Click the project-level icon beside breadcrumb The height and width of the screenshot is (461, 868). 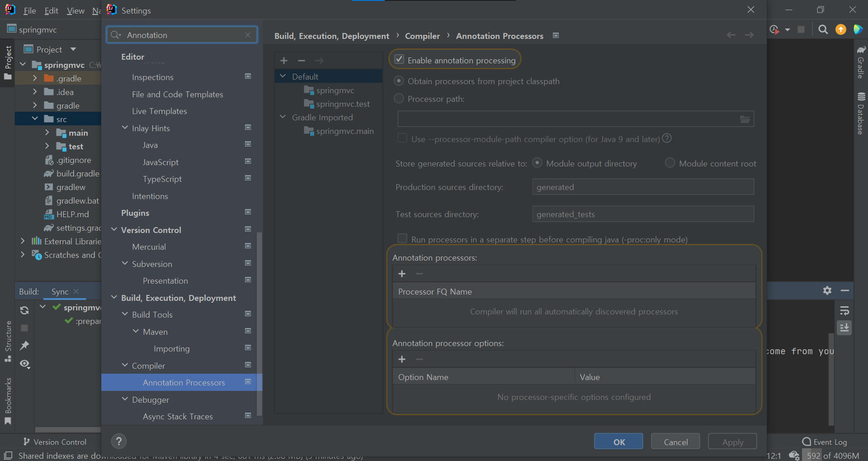click(x=556, y=35)
